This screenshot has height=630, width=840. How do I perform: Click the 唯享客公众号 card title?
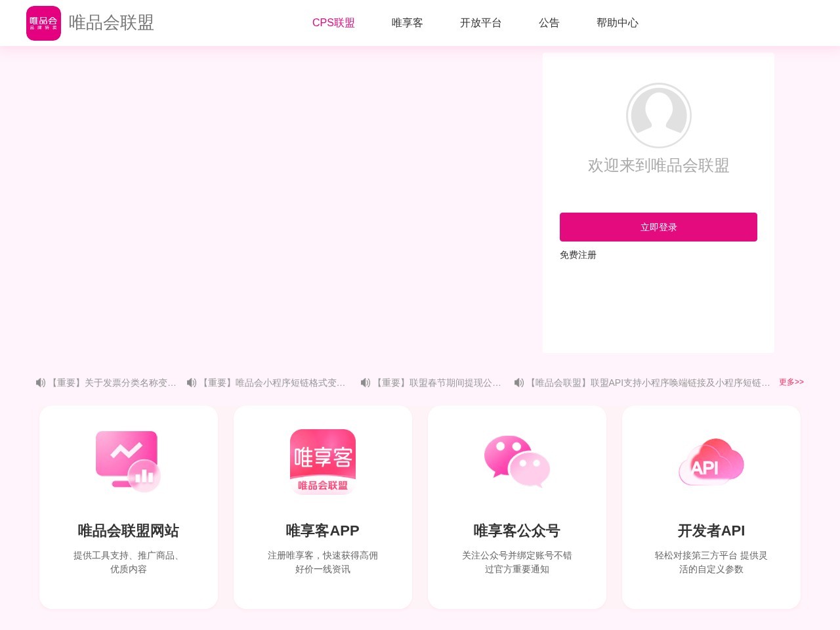[x=517, y=530]
